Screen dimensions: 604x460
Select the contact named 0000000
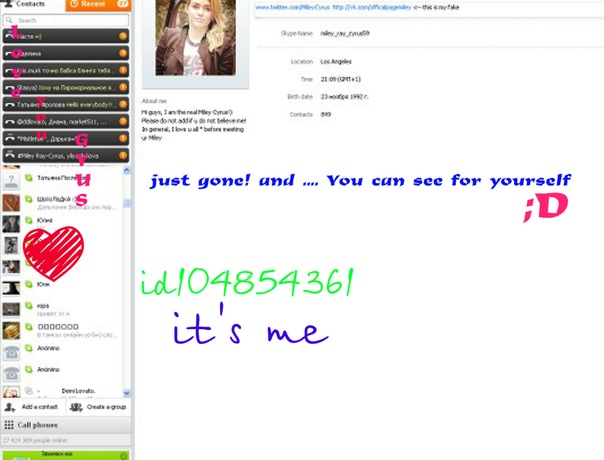click(x=62, y=331)
